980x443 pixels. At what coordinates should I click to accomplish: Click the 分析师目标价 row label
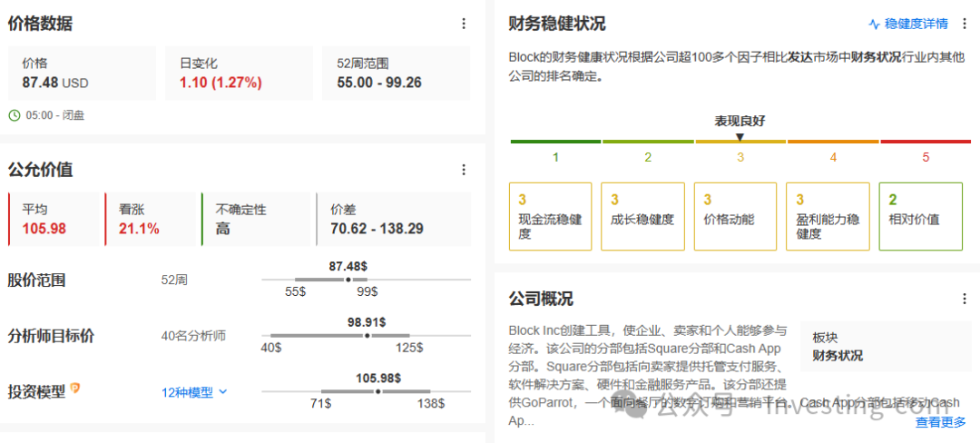point(51,336)
